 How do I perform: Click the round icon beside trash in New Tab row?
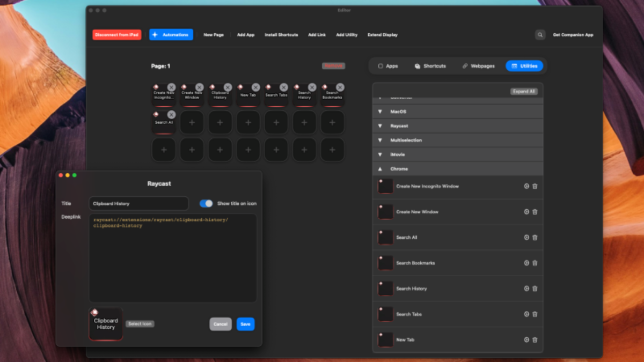526,339
